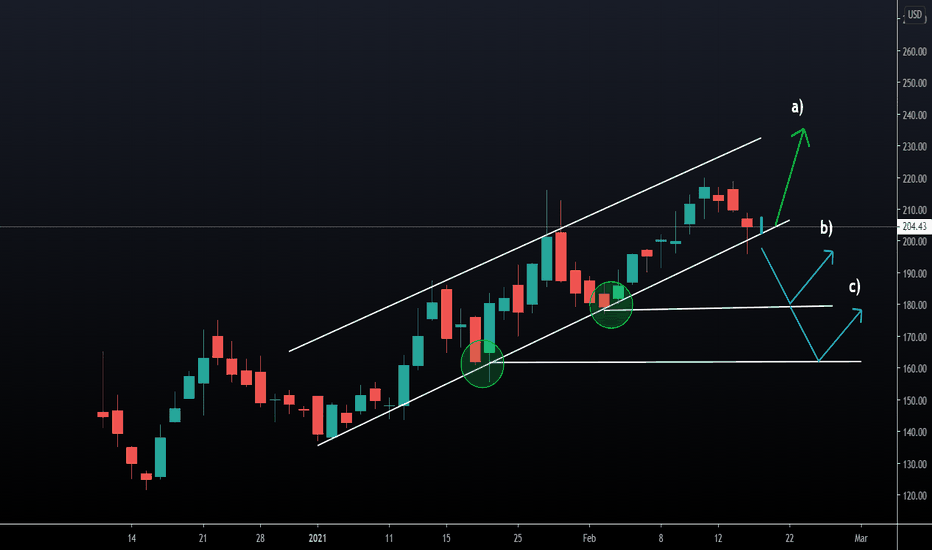
Task: Click the 25 date label on time axis
Action: click(518, 538)
